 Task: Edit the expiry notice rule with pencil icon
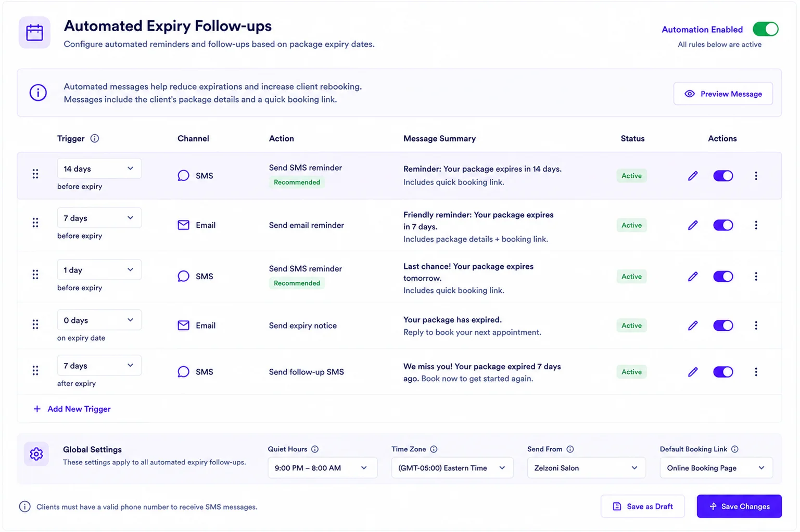(693, 326)
